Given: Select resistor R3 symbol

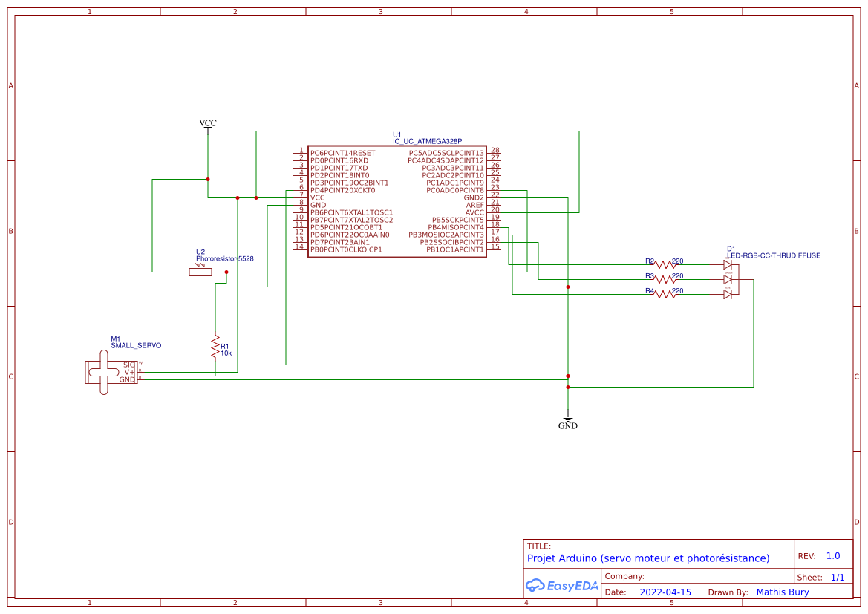Looking at the screenshot, I should click(x=666, y=279).
